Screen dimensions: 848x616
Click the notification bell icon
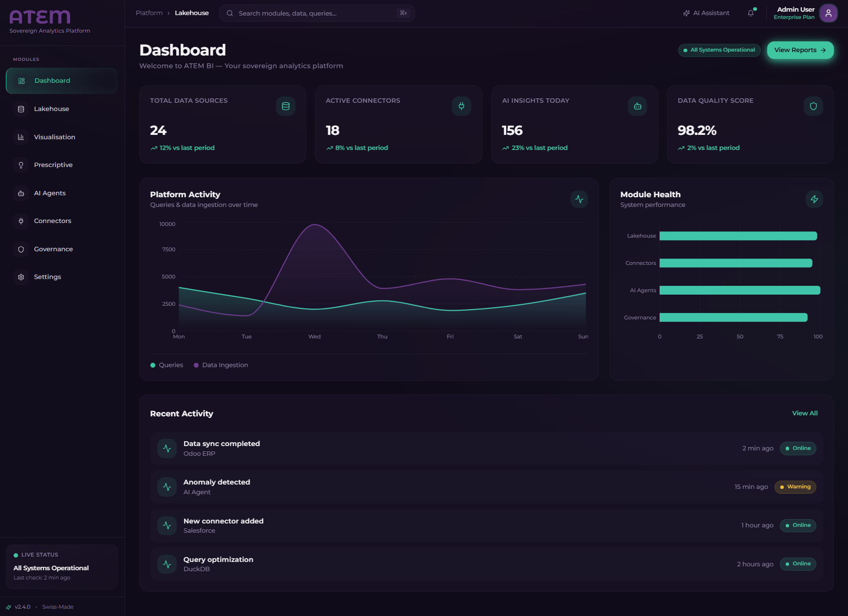pos(751,13)
